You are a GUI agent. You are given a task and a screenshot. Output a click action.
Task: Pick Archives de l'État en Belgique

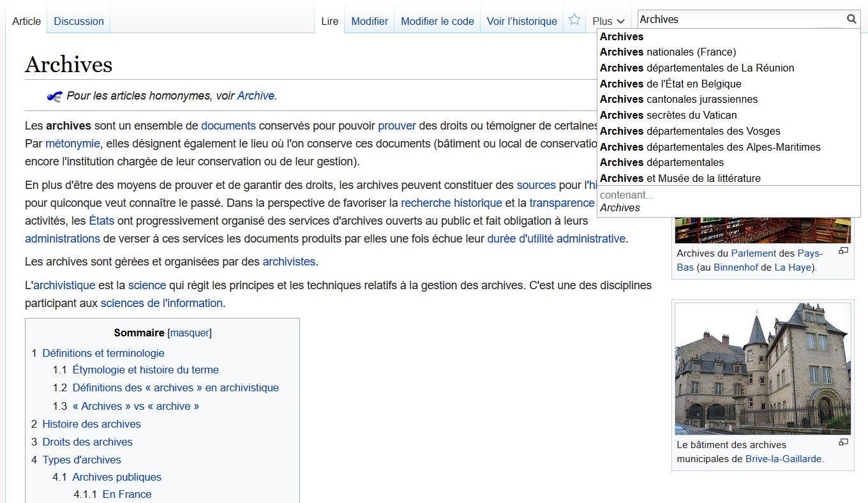pyautogui.click(x=729, y=84)
